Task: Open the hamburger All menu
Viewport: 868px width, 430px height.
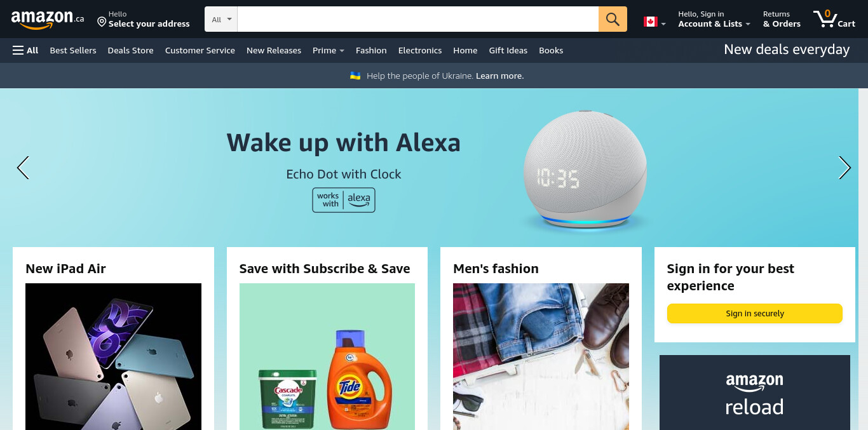Action: click(25, 50)
